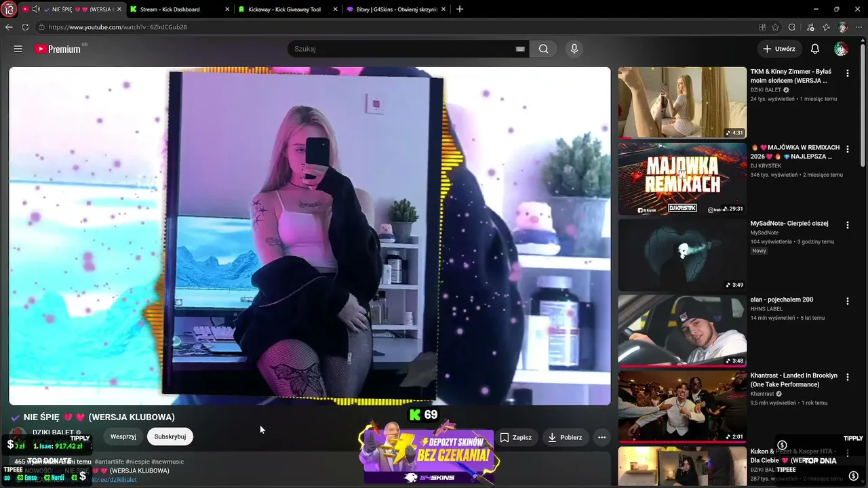
Task: Click the Wesprzyj button
Action: click(123, 436)
